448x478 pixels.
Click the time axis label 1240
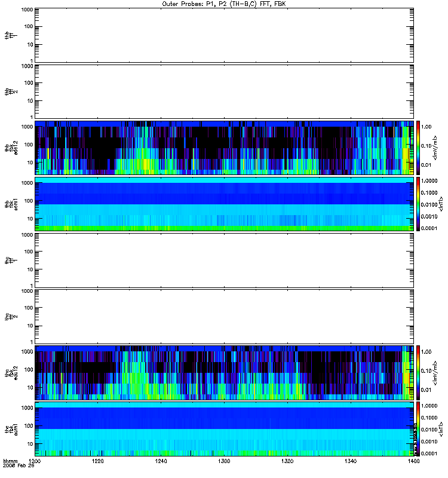point(161,461)
